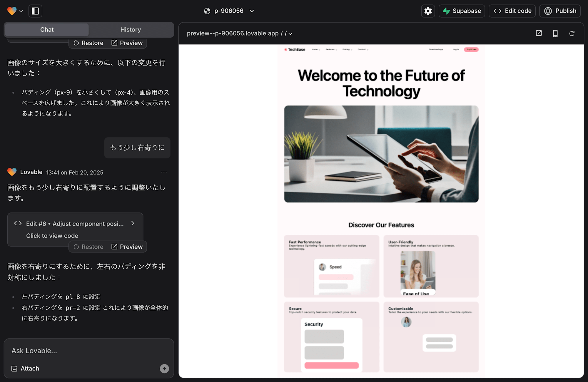Open the Pricing nav menu in preview
The height and width of the screenshot is (382, 588).
[x=347, y=50]
